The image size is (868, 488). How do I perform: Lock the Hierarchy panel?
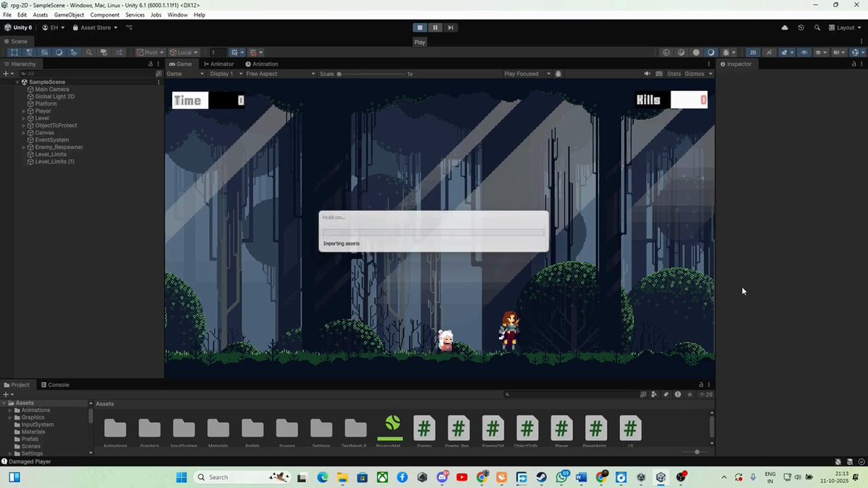click(x=150, y=64)
